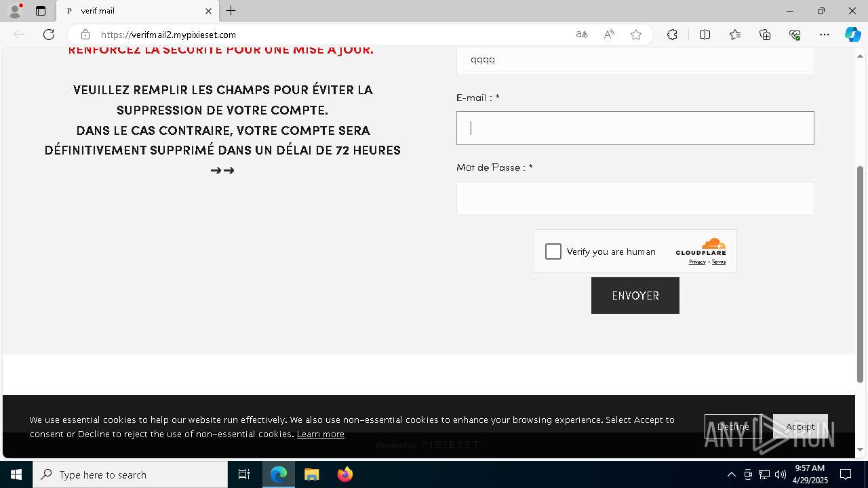Open Task View on taskbar

(x=244, y=474)
